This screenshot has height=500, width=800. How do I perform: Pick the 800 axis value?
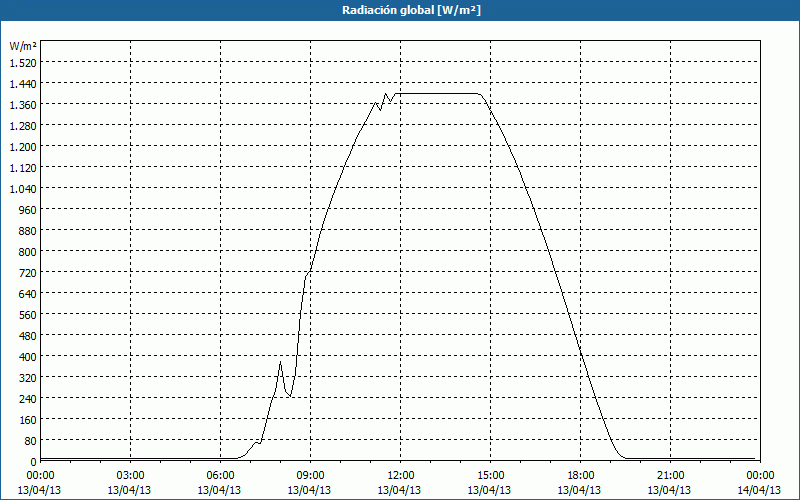tap(28, 252)
